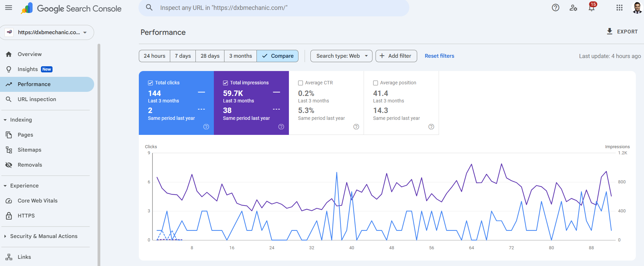Enable the Average CTR checkbox
The image size is (644, 266).
click(301, 83)
